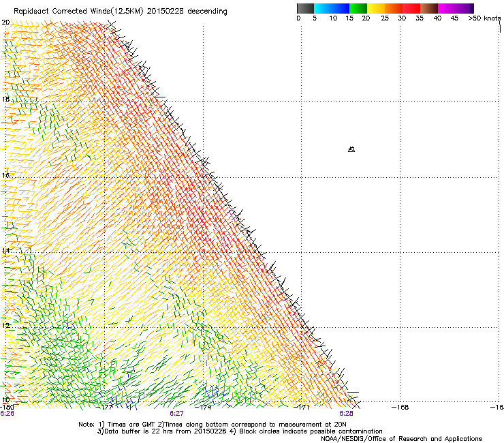Click the small island outline on the map
The width and height of the screenshot is (504, 443).
[351, 149]
